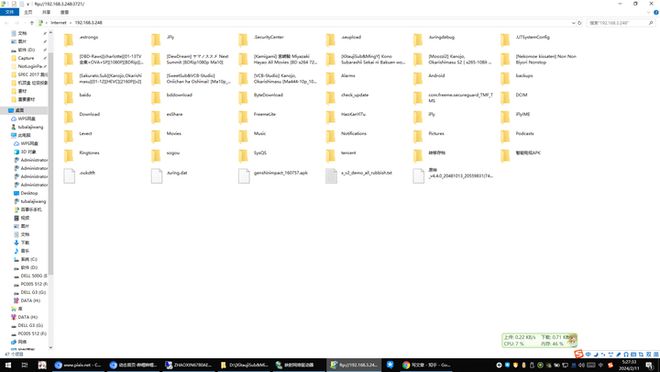Screen dimensions: 660x372
Task: Switch to the 共享 ribbon tab
Action: pos(46,12)
